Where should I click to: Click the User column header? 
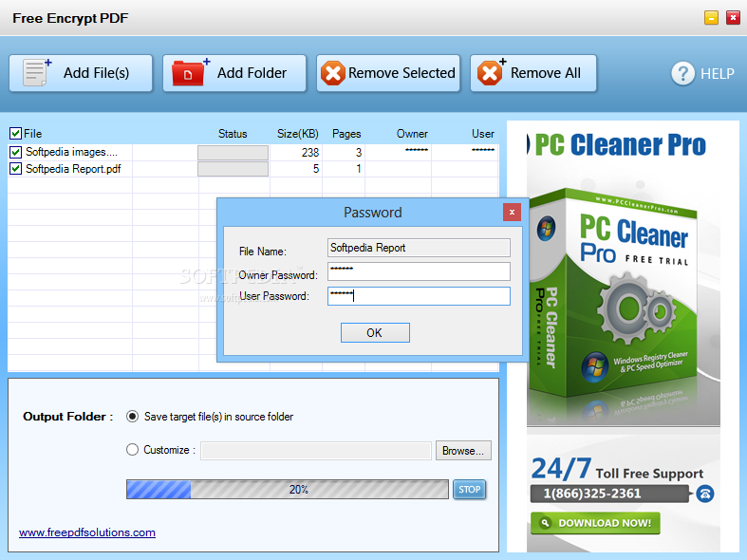[482, 134]
